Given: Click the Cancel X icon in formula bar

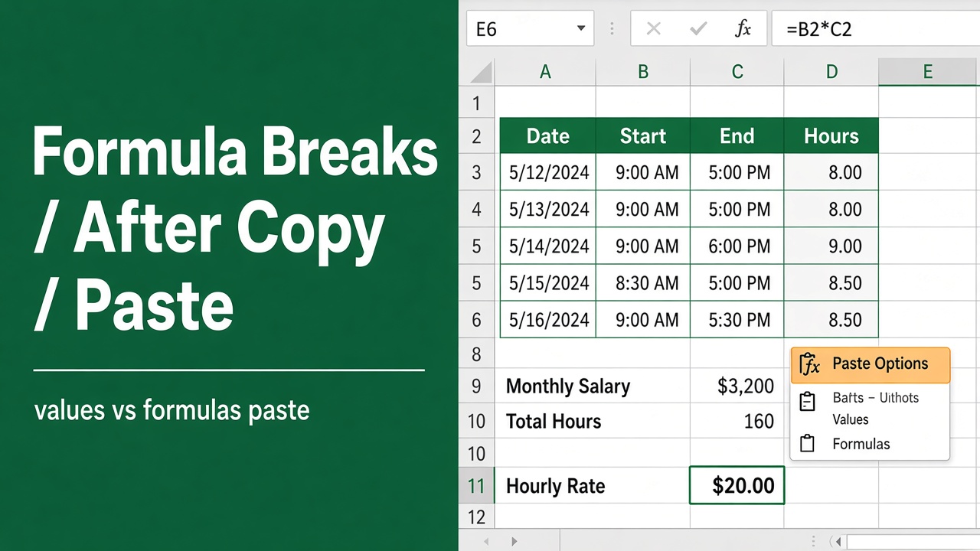Looking at the screenshot, I should [x=653, y=29].
